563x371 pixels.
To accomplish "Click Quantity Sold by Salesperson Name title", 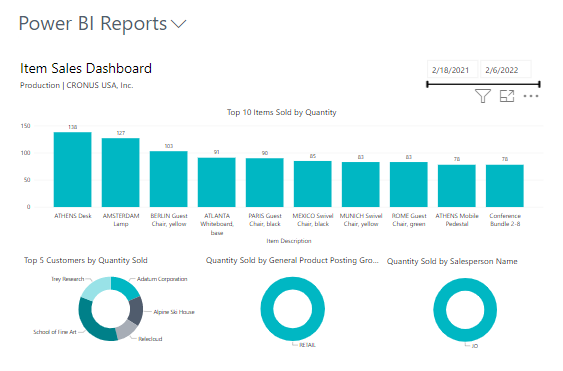I will pyautogui.click(x=452, y=261).
